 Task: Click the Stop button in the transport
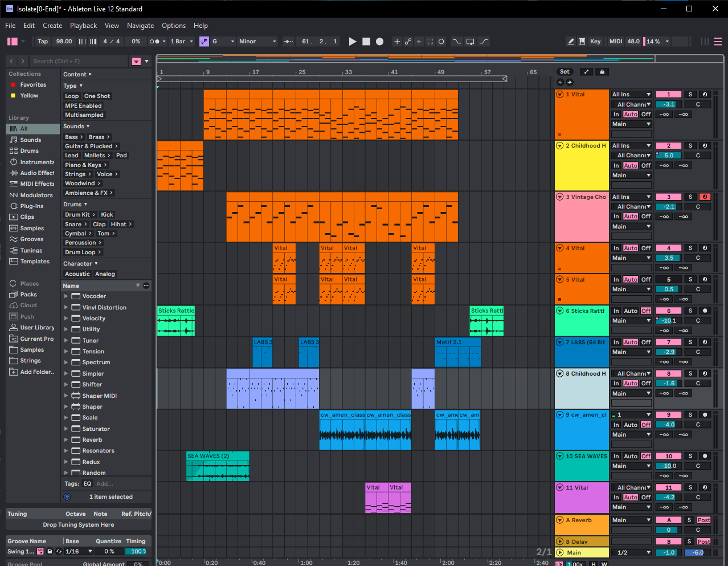(x=366, y=42)
